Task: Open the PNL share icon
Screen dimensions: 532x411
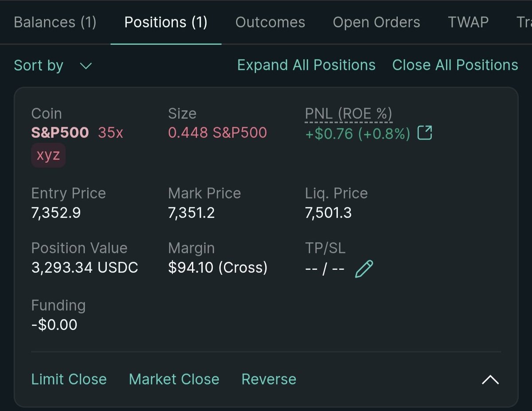Action: (425, 133)
